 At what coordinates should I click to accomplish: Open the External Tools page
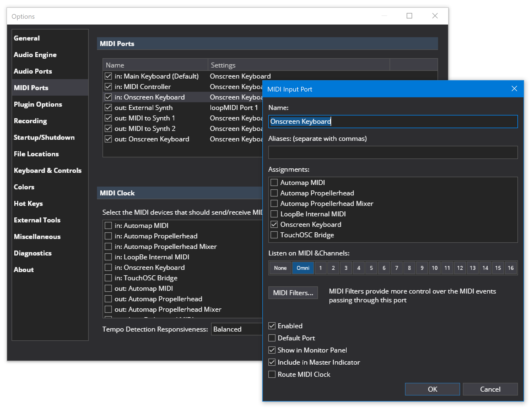(50, 220)
